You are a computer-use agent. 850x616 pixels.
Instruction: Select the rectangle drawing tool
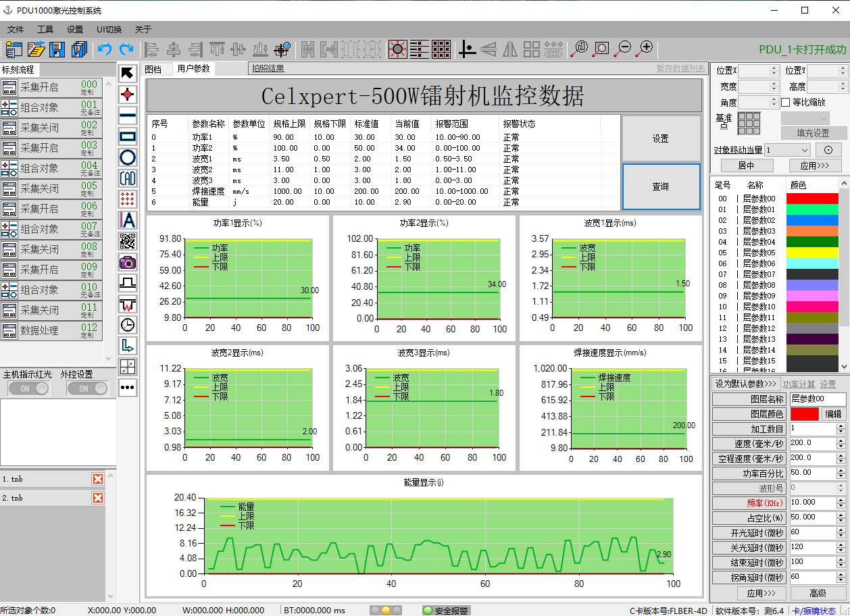[128, 136]
